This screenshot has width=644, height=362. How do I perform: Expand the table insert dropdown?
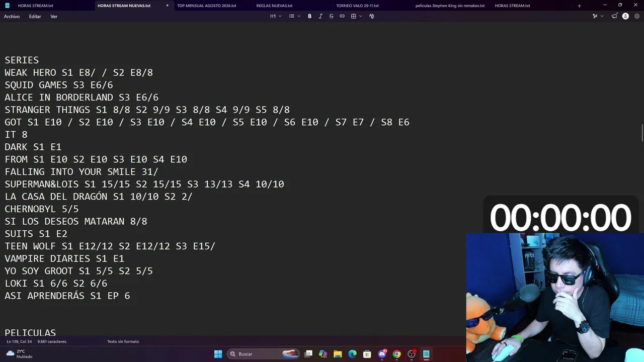[356, 16]
